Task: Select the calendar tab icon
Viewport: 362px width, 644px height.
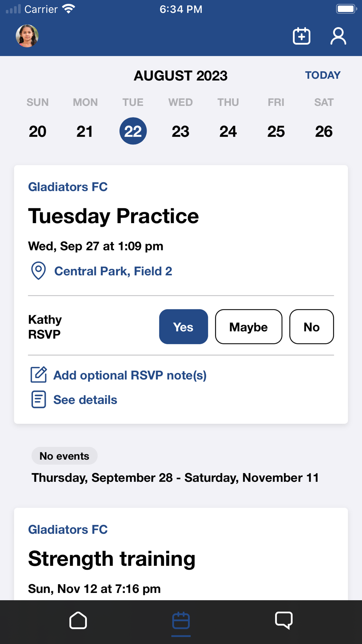Action: pos(181,621)
